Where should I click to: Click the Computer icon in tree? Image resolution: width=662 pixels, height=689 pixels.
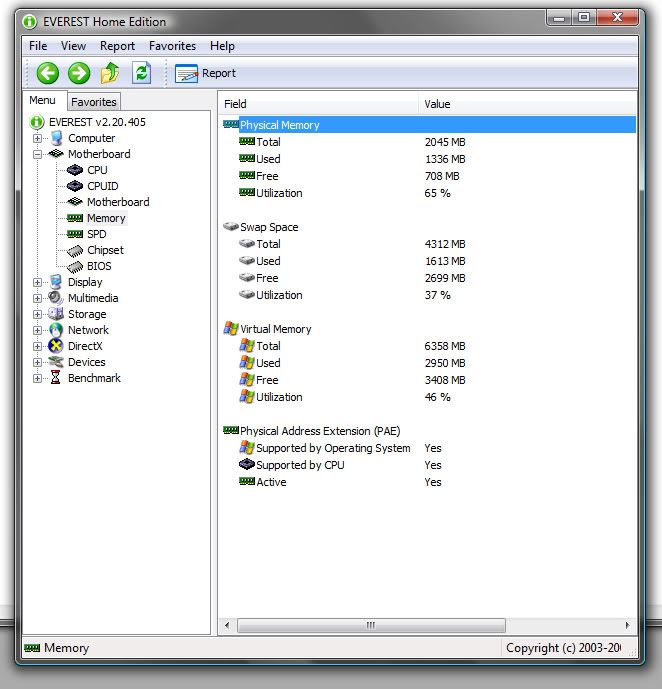pyautogui.click(x=56, y=138)
